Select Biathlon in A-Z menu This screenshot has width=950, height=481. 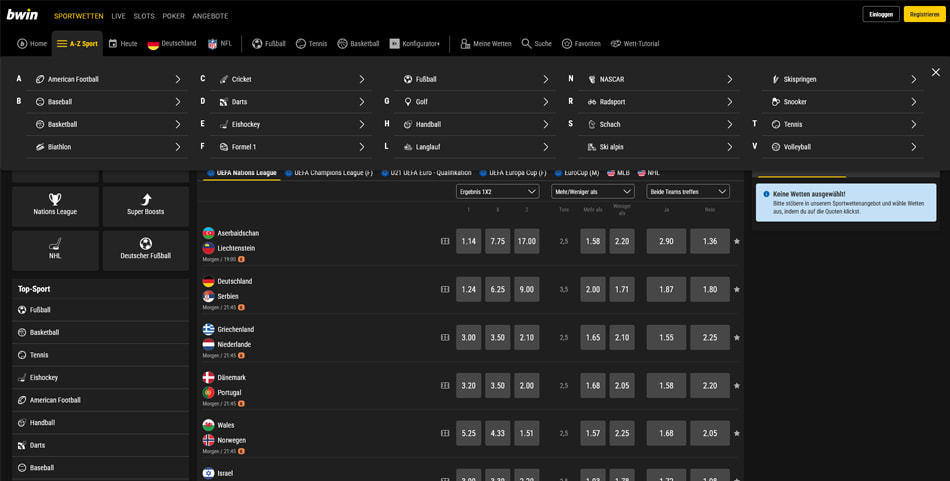pos(107,147)
